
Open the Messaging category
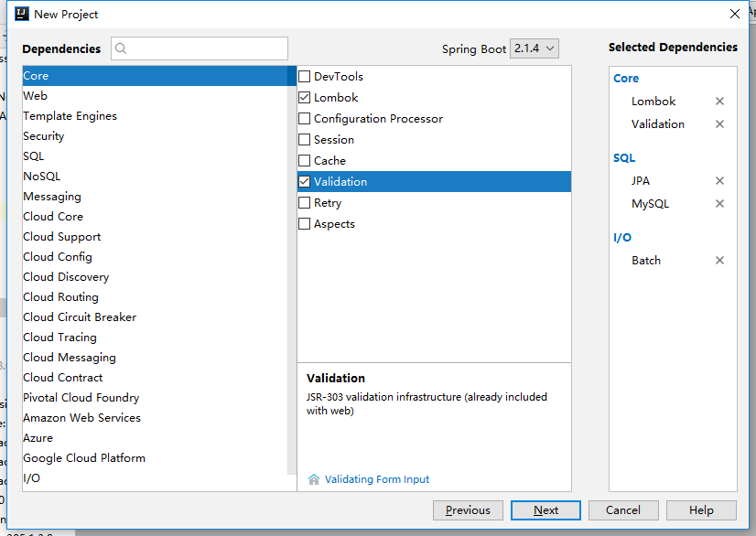155,197
